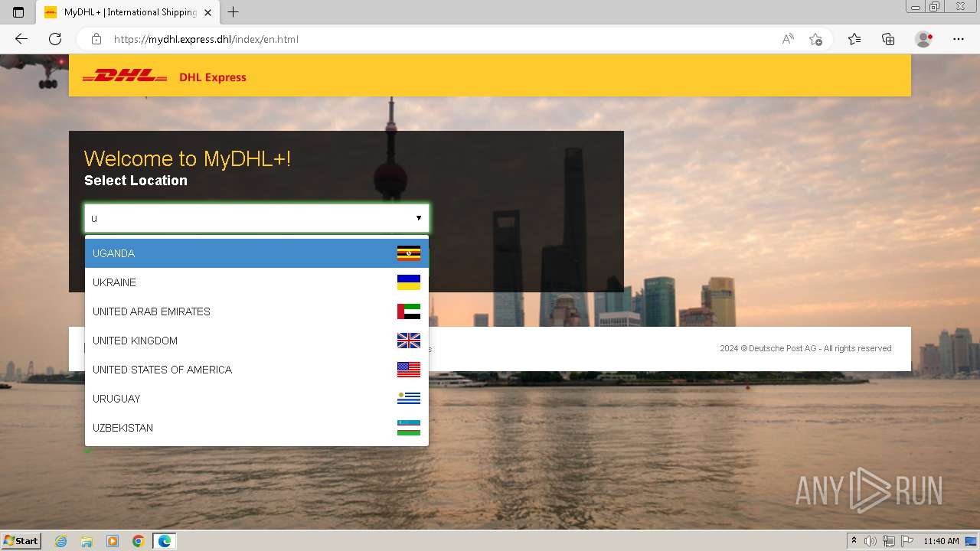Refresh the current page
This screenshot has height=551, width=980.
click(x=55, y=39)
